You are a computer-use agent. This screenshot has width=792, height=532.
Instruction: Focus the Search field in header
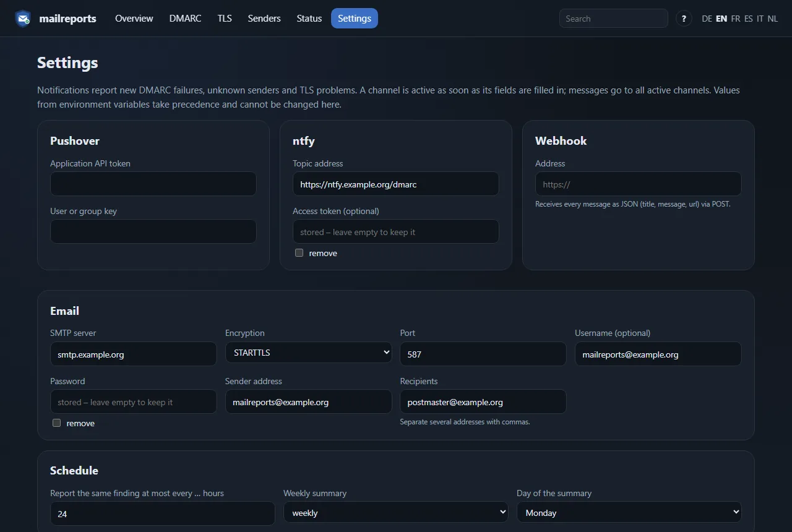coord(614,19)
